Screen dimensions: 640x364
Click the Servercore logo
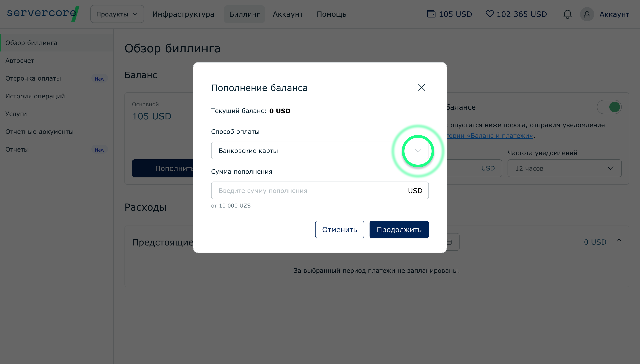[x=43, y=14]
